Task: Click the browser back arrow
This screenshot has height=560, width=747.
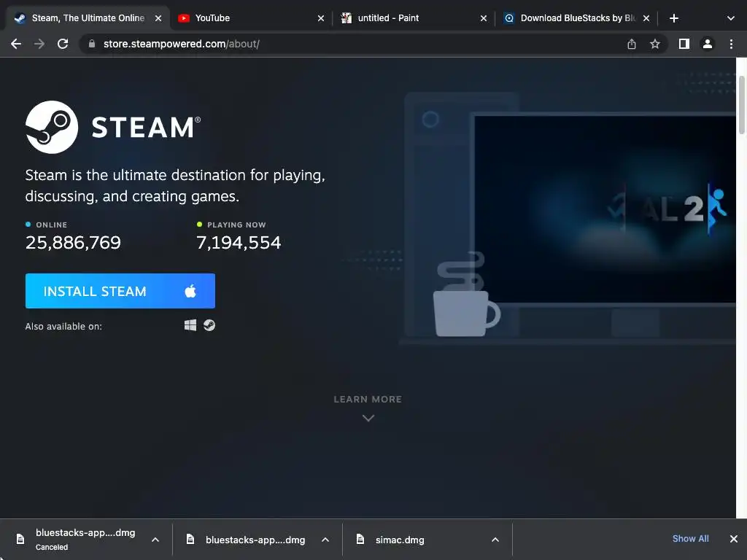Action: point(16,44)
